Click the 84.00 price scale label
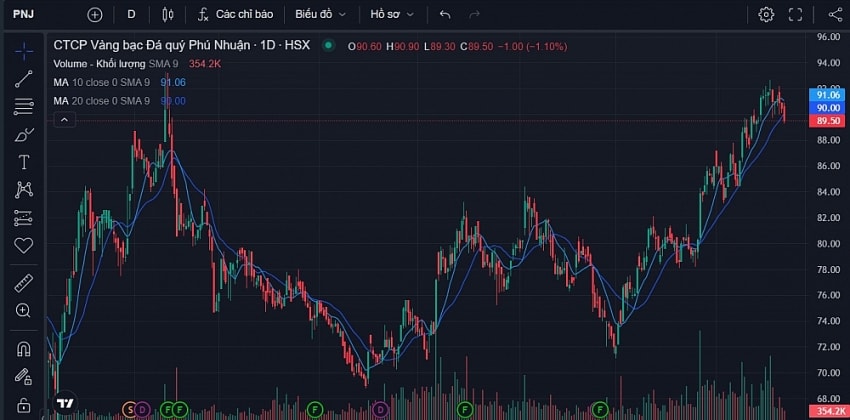This screenshot has height=420, width=850. click(x=828, y=192)
